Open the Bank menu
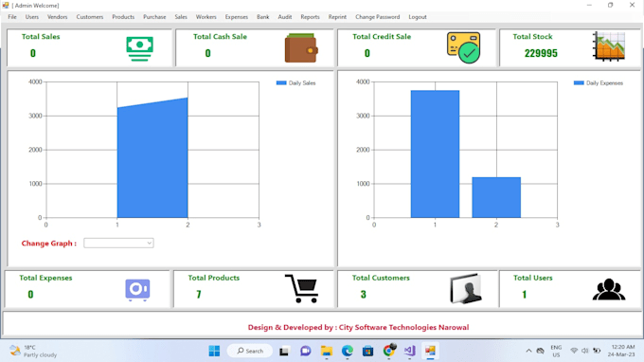Viewport: 644px width, 362px height. coord(263,17)
